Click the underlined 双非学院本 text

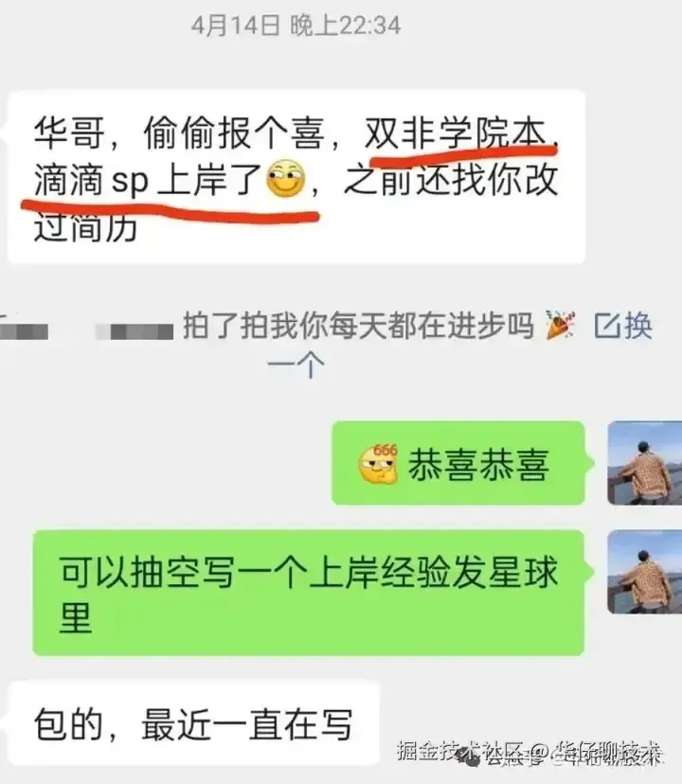pos(455,134)
